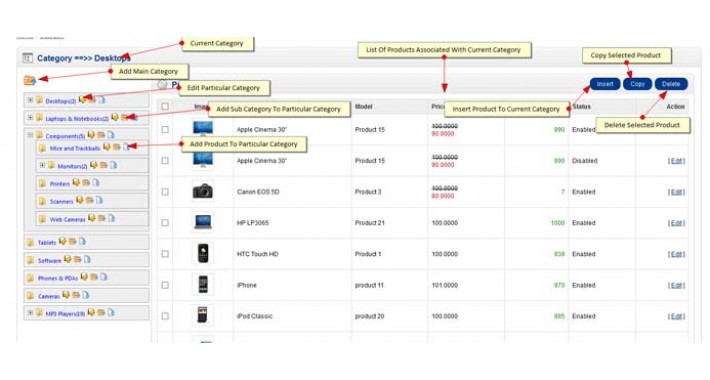The height and width of the screenshot is (380, 710).
Task: Click edit category icon for Tablets
Action: click(63, 241)
